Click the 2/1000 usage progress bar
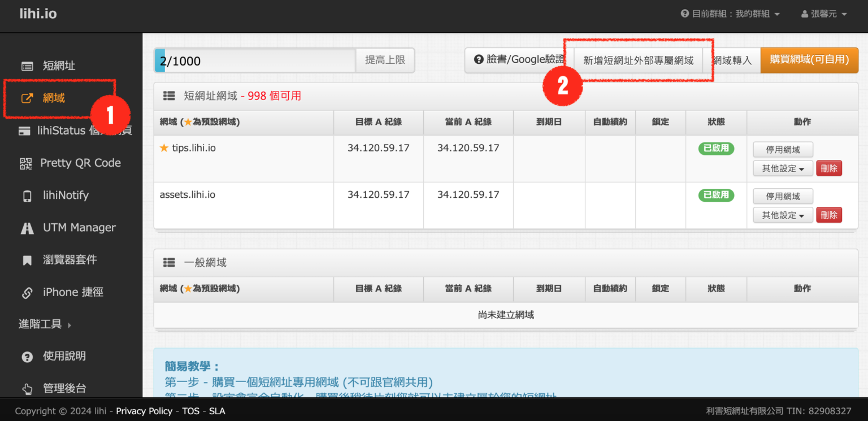This screenshot has width=868, height=421. click(x=255, y=60)
